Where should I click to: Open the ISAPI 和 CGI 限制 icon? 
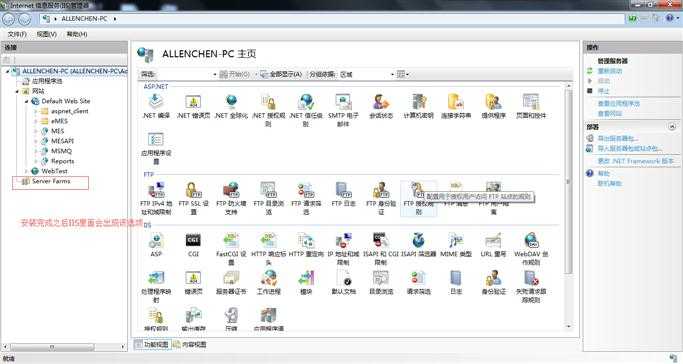(381, 240)
